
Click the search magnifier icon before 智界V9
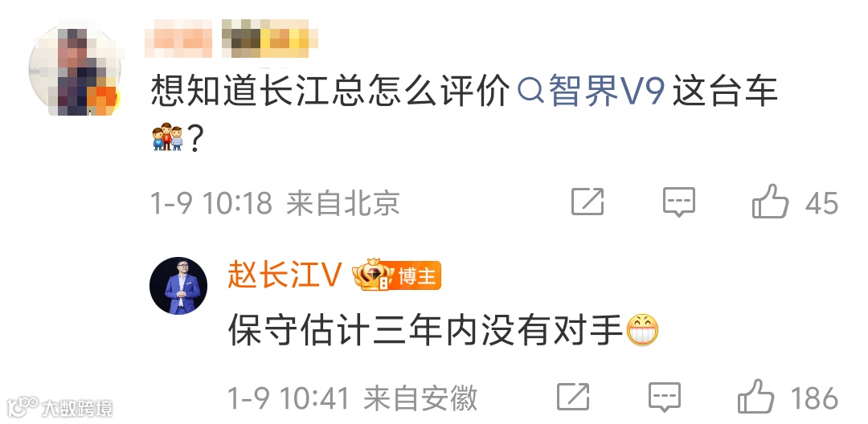[531, 92]
